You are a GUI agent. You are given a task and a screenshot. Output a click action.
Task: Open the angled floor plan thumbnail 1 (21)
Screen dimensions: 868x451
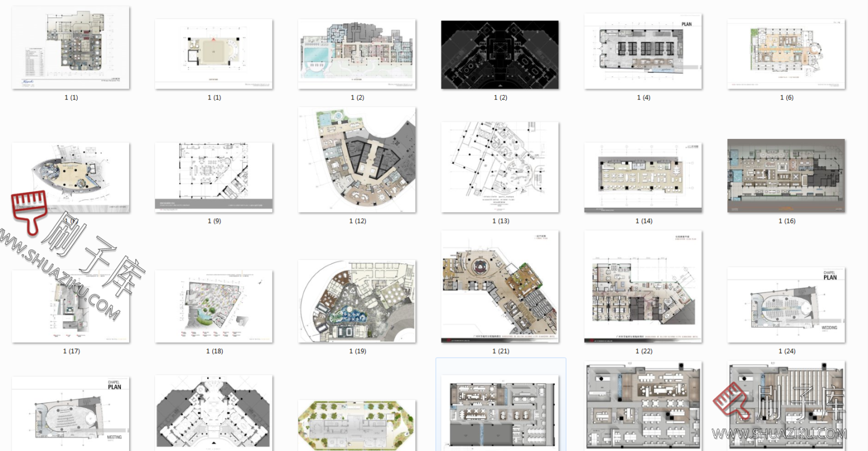pyautogui.click(x=499, y=287)
